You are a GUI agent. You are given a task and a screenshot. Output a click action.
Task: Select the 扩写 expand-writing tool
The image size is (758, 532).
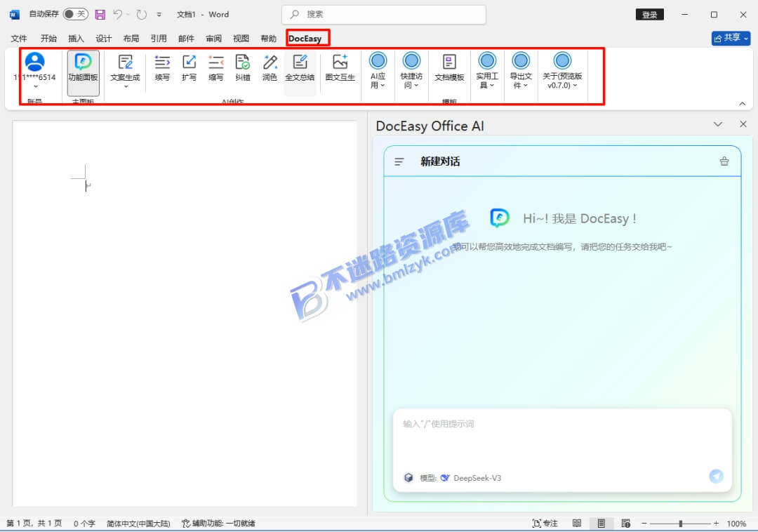point(189,67)
